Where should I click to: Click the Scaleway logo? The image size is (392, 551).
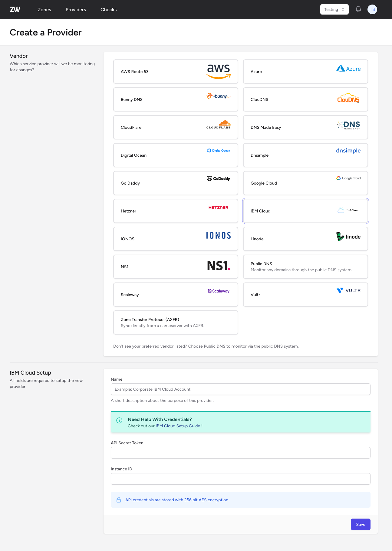[x=219, y=291]
